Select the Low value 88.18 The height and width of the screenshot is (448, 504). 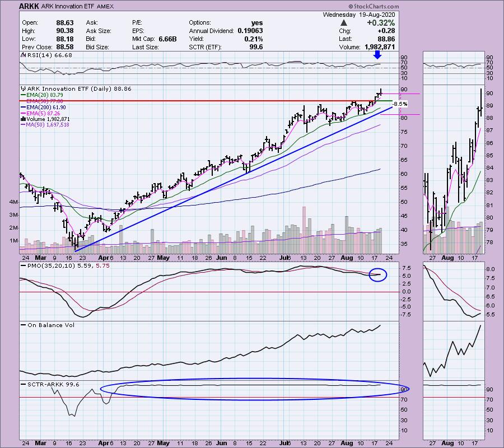click(x=65, y=39)
